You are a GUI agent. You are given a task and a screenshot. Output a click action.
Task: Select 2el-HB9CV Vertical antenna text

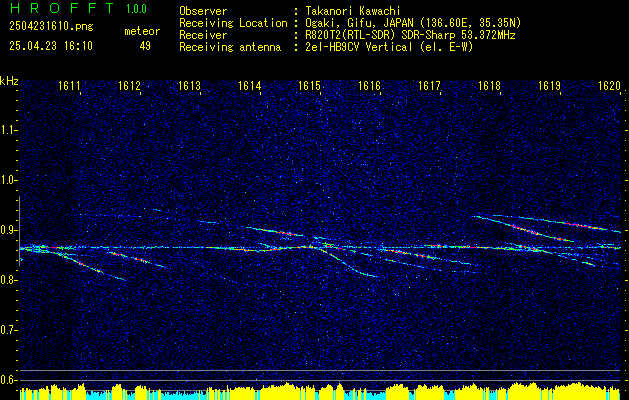point(389,47)
